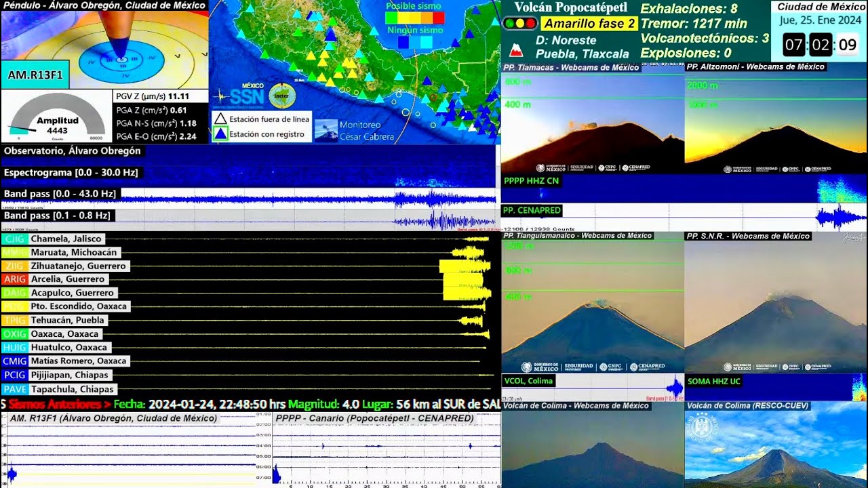The image size is (868, 488).
Task: Click the Volcanotectónicos: 3 counter
Action: pyautogui.click(x=705, y=39)
